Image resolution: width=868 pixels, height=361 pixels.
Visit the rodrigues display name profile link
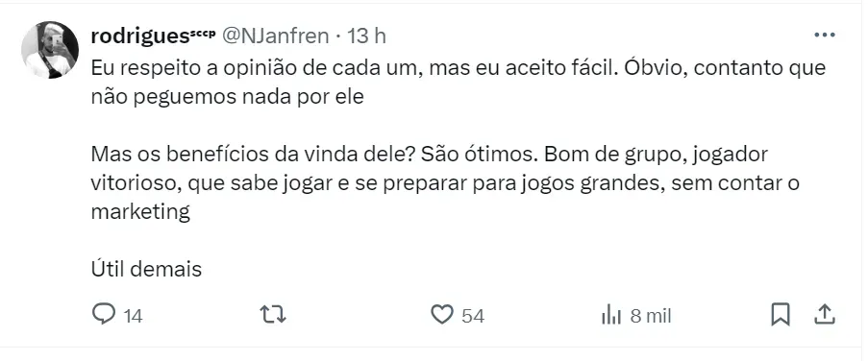pyautogui.click(x=139, y=36)
